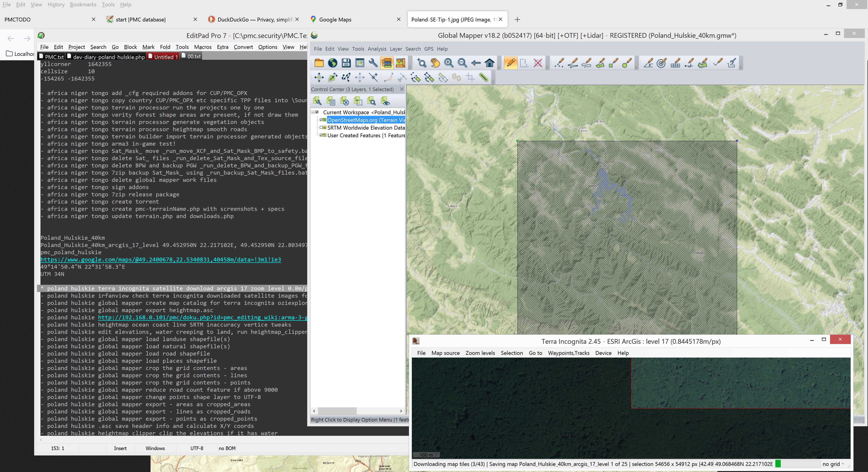Check the SRTM Worldwide Elevation Data checkbox
This screenshot has height=472, width=868.
click(x=321, y=127)
